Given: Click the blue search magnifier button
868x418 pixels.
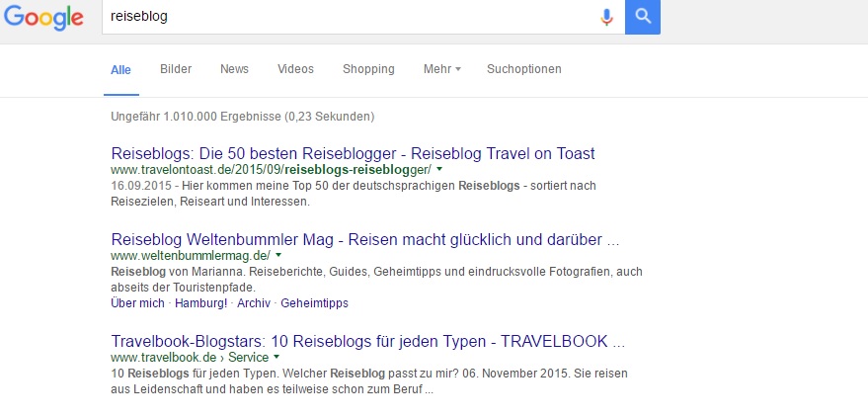Looking at the screenshot, I should click(643, 17).
